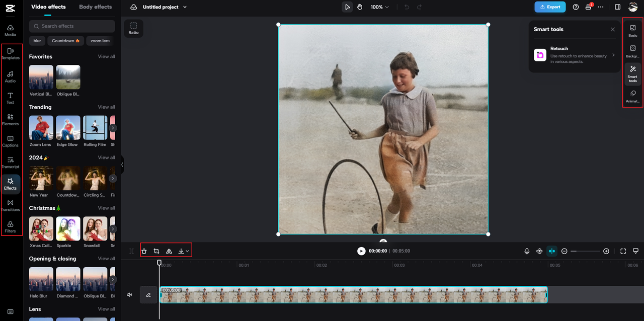Viewport: 644px width, 321px height.
Task: Click the undo arrow
Action: coord(407,7)
